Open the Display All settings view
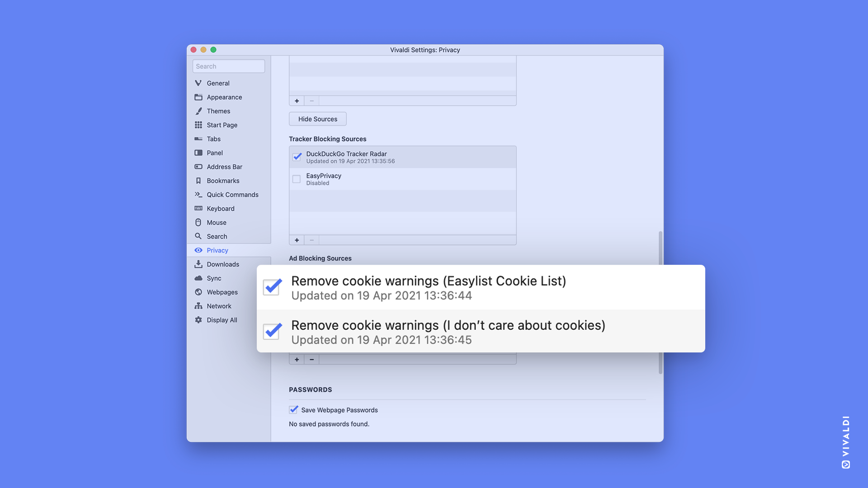The image size is (868, 488). pos(222,320)
